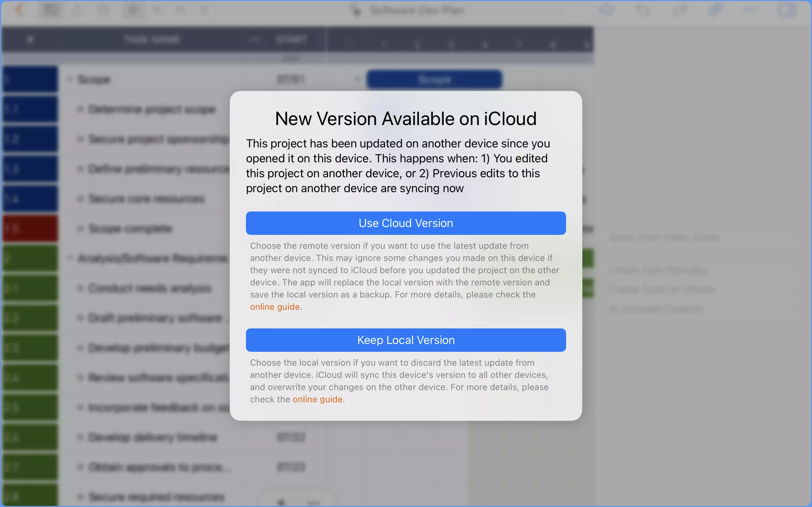Select the highlighted Gantt chart view icon
This screenshot has width=812, height=507.
pos(132,10)
